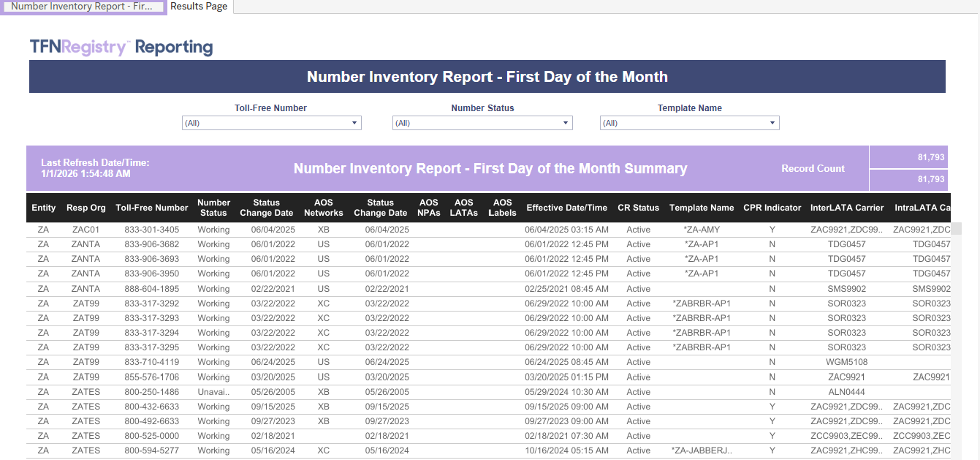The image size is (980, 460).
Task: Click the *ZA-AMY template name cell
Action: pyautogui.click(x=702, y=230)
